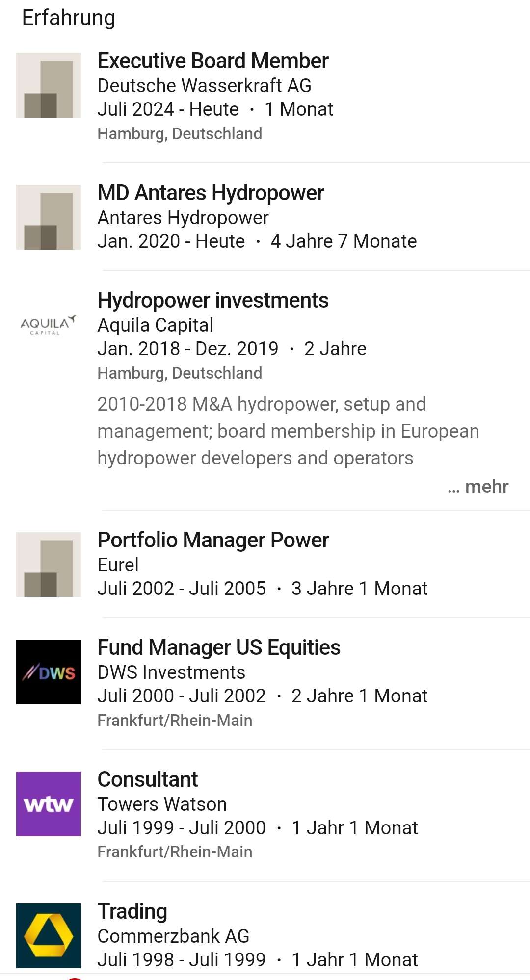Tap the Deutsche Wasserkraft AG company name
530x980 pixels.
(x=204, y=86)
